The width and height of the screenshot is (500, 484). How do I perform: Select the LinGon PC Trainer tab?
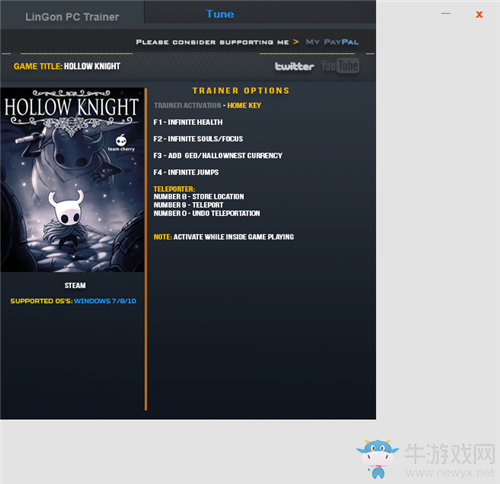coord(72,17)
